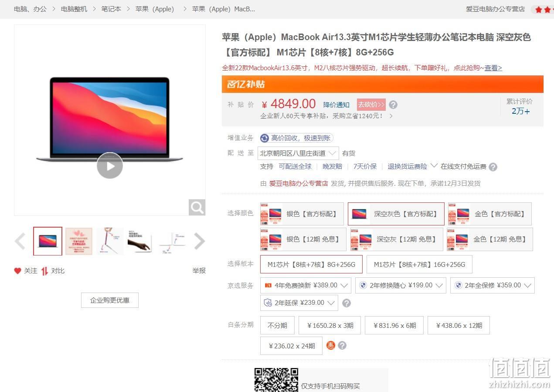
Task: Click the 对比 compare icon
Action: pyautogui.click(x=44, y=271)
